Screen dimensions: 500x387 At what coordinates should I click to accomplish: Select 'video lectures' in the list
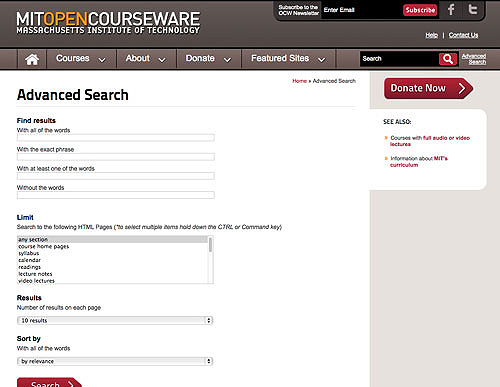(x=112, y=281)
